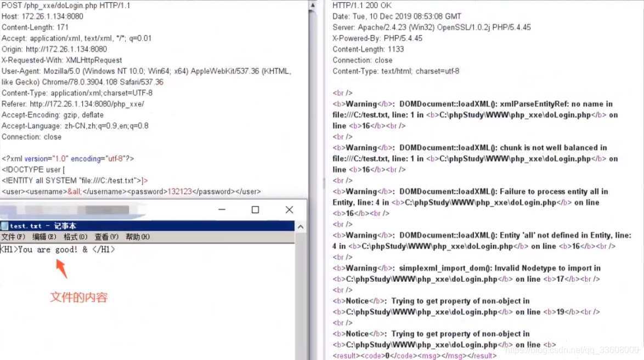
Task: Click the 'Accept: application/xml, text/xml' header
Action: point(76,38)
